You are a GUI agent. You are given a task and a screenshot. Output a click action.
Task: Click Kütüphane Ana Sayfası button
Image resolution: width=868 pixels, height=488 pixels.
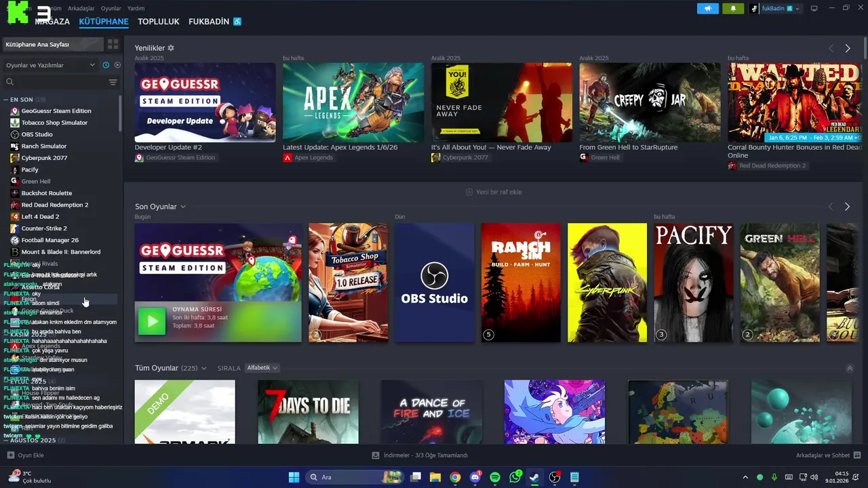pyautogui.click(x=53, y=44)
